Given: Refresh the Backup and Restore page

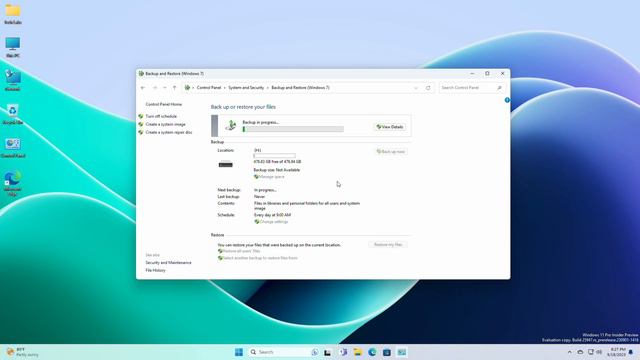Looking at the screenshot, I should 428,88.
